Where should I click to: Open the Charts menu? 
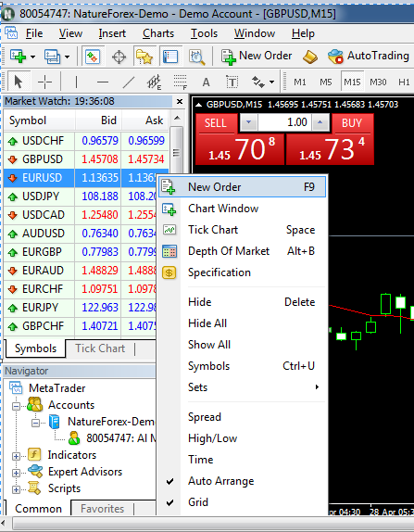[x=158, y=33]
